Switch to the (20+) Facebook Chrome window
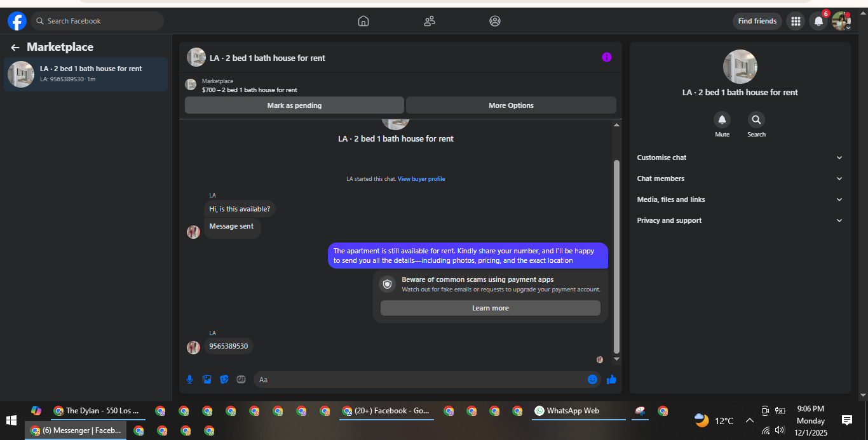868x440 pixels. pos(386,411)
